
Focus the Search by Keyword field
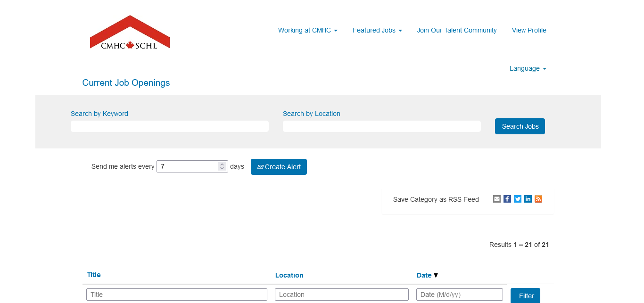[170, 126]
